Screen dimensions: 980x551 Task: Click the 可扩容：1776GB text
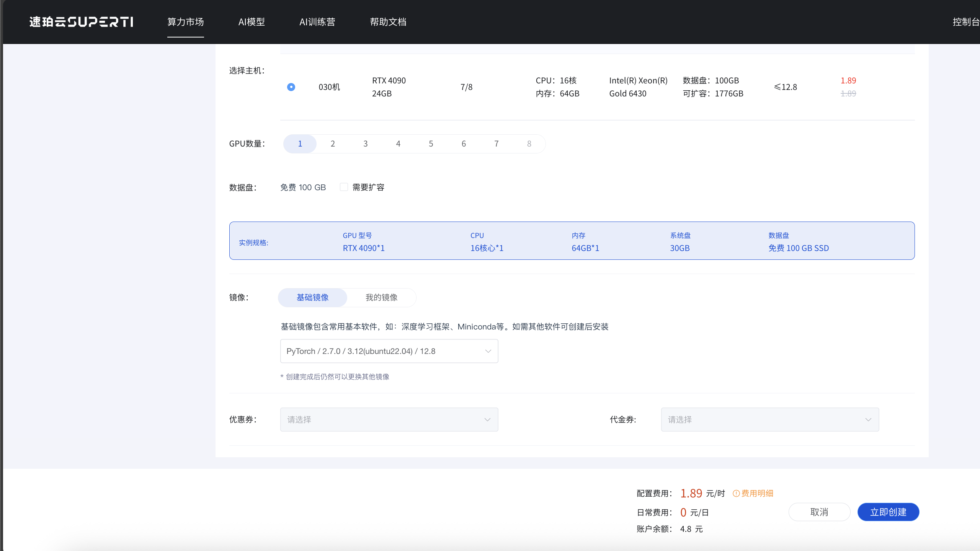click(713, 94)
